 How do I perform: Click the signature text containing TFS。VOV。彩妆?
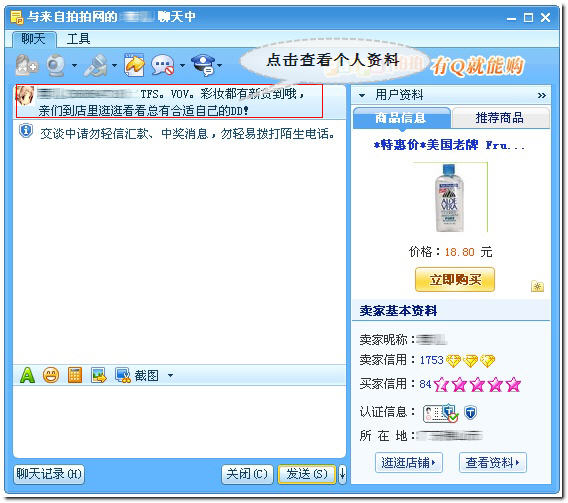170,102
